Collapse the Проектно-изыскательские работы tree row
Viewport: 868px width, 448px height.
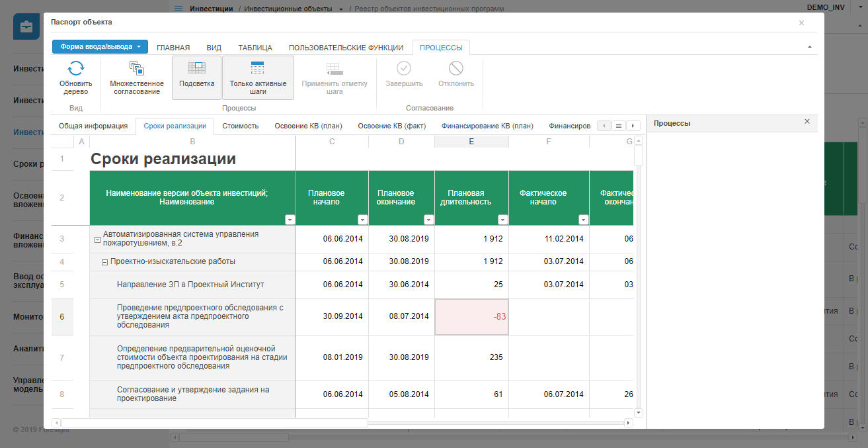click(104, 262)
